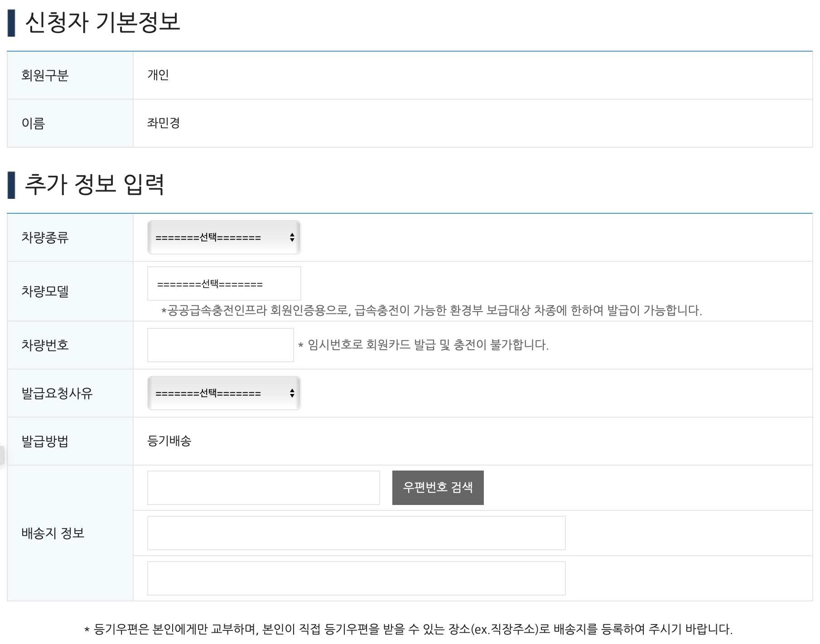Open the 차량종류 selection dropdown
This screenshot has height=644, width=820.
point(224,237)
